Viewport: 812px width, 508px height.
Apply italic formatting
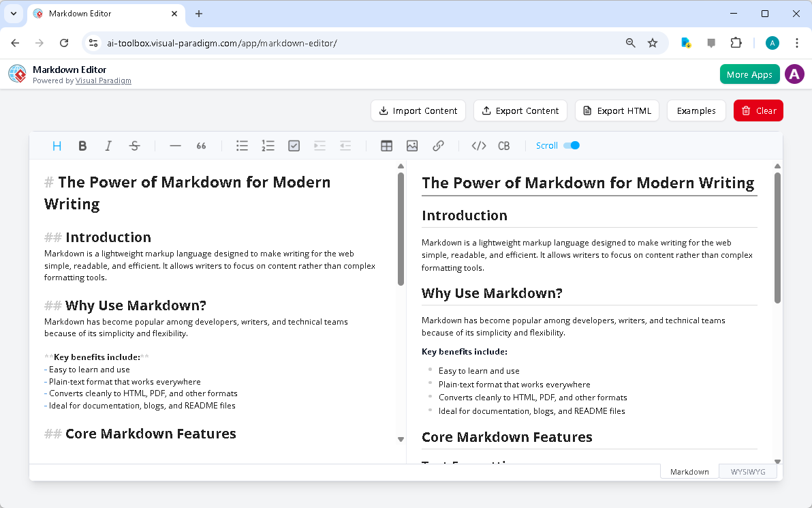(x=108, y=145)
